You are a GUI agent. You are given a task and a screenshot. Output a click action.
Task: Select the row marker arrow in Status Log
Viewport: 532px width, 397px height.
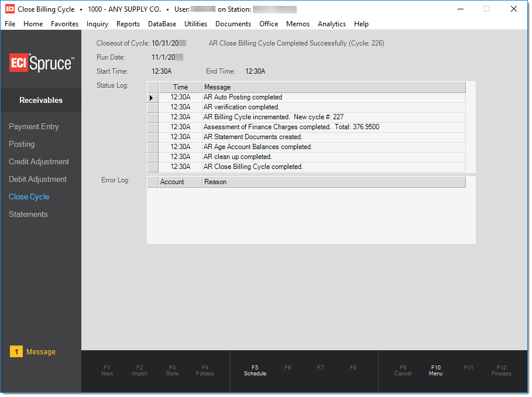point(152,98)
